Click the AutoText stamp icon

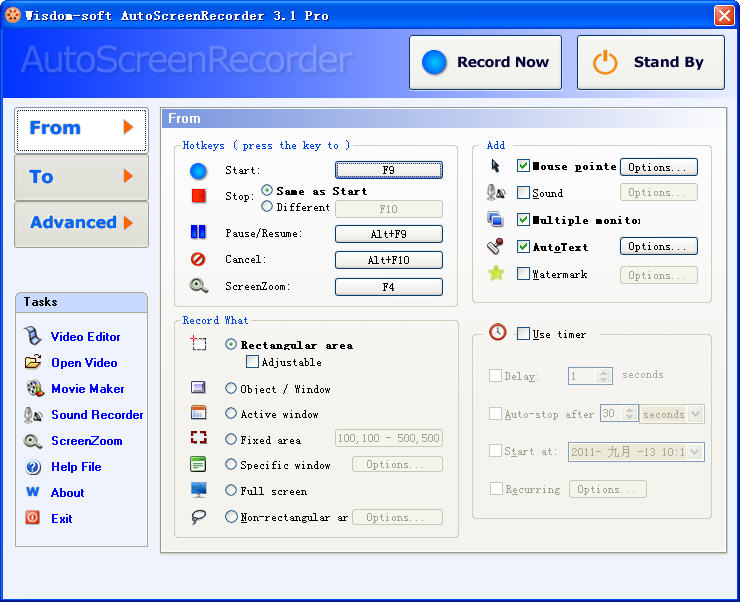[495, 246]
